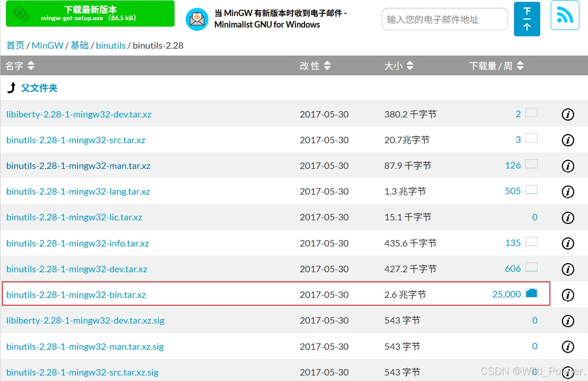Sort file list by 名字 column
588x381 pixels.
pyautogui.click(x=19, y=66)
